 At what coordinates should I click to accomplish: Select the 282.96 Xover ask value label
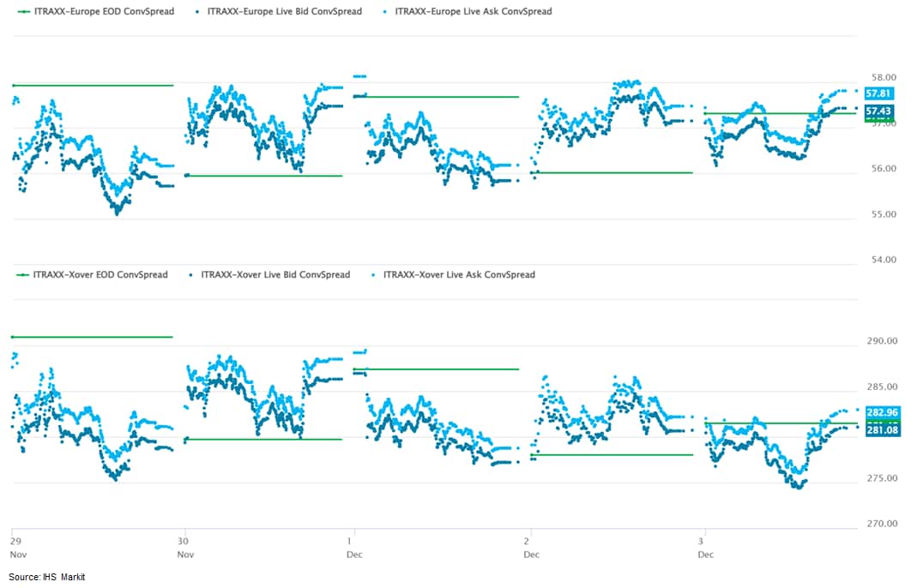882,413
